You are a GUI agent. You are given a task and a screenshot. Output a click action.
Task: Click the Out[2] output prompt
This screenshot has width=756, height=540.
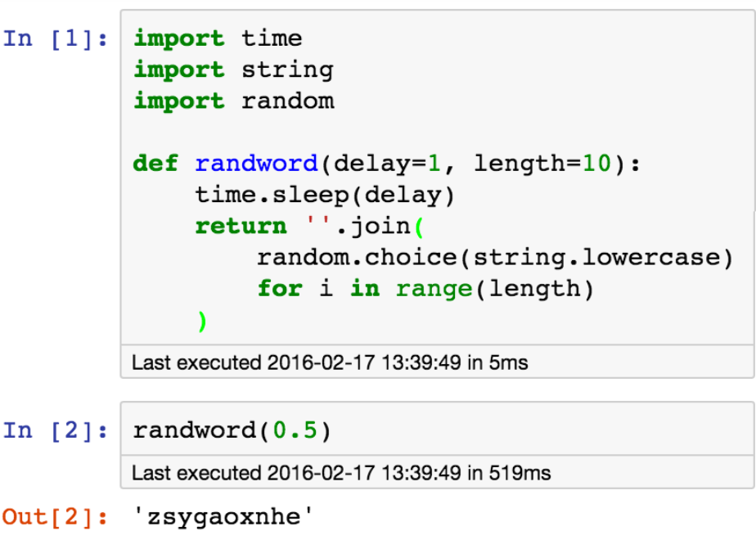pyautogui.click(x=56, y=517)
